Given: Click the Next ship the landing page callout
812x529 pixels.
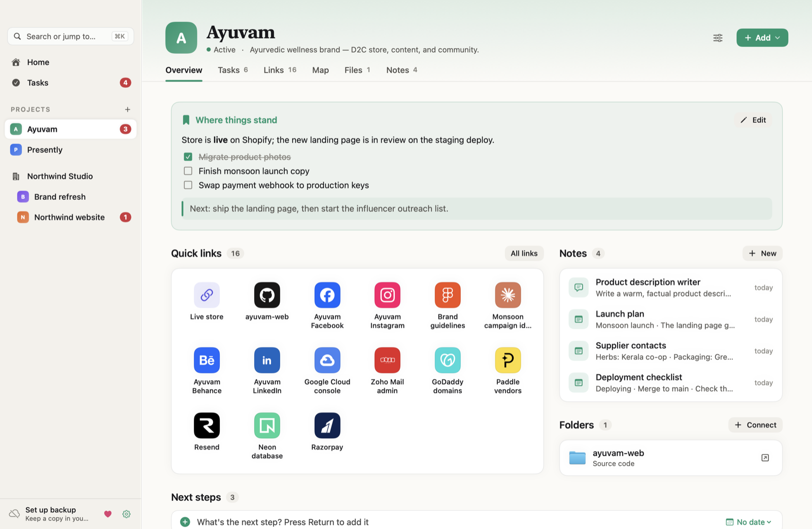Looking at the screenshot, I should (477, 208).
